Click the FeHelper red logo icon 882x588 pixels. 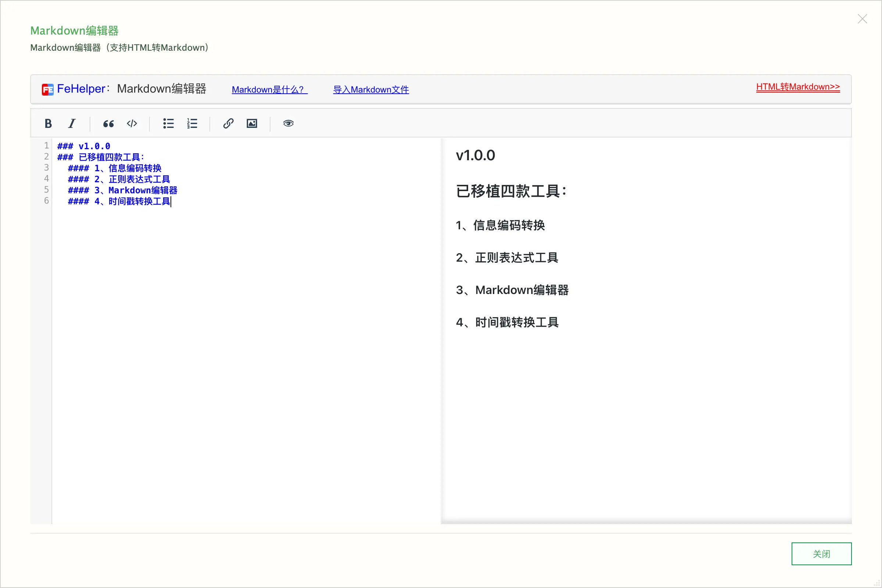click(x=48, y=90)
